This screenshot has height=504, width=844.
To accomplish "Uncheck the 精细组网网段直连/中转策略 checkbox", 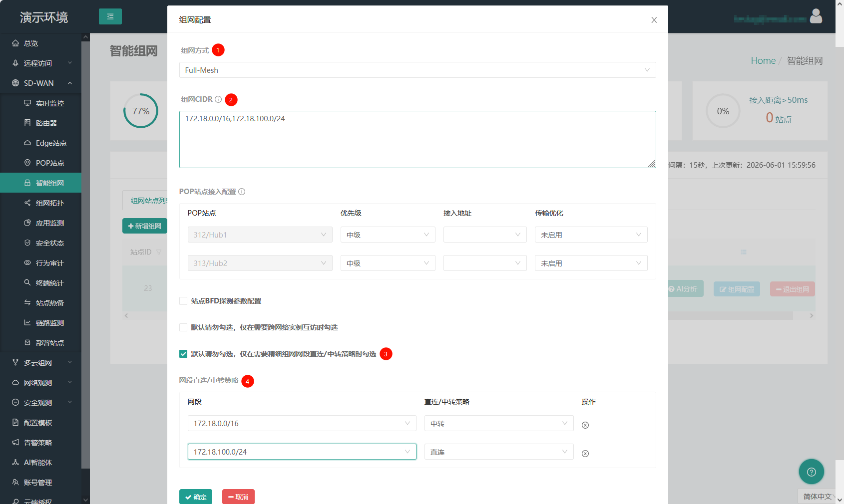I will click(183, 354).
